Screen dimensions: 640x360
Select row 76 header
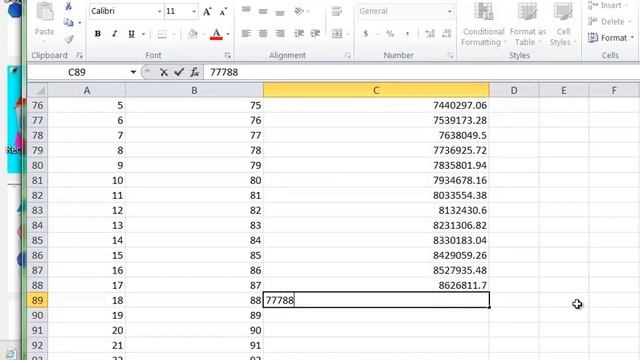(38, 105)
